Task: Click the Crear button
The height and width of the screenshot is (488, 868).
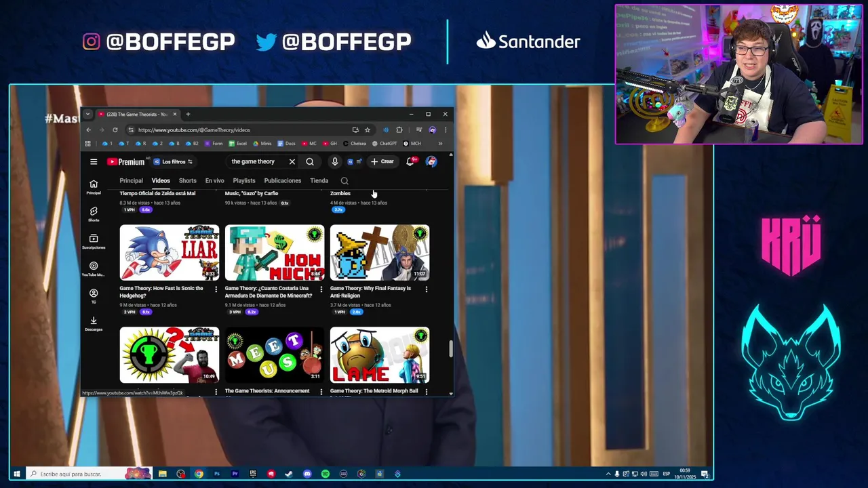Action: (x=382, y=162)
